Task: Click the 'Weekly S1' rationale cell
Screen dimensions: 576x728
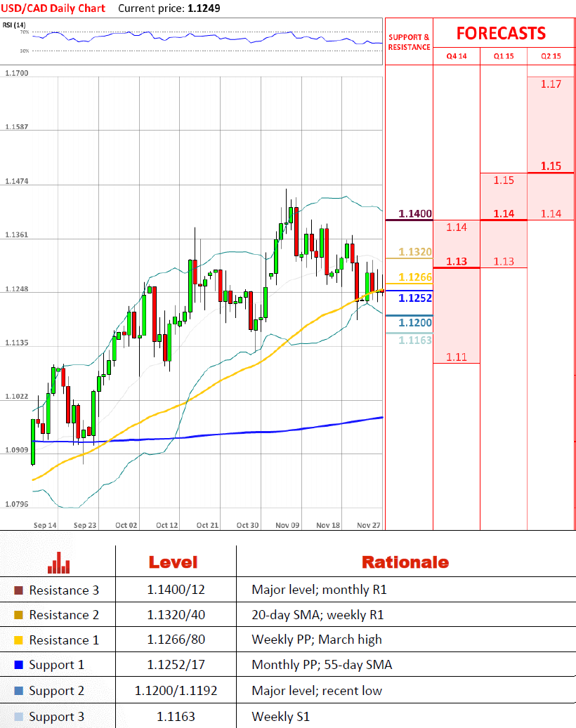Action: [x=280, y=717]
